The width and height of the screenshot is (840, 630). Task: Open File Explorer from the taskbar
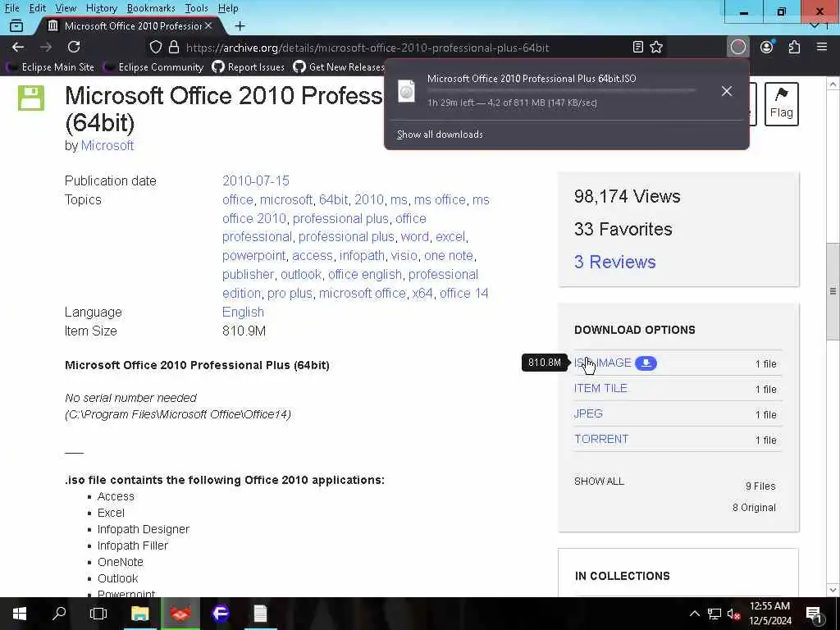[x=140, y=614]
